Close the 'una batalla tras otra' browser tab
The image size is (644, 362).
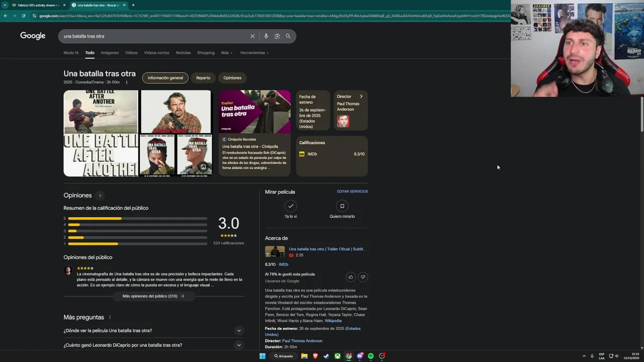[x=124, y=5]
